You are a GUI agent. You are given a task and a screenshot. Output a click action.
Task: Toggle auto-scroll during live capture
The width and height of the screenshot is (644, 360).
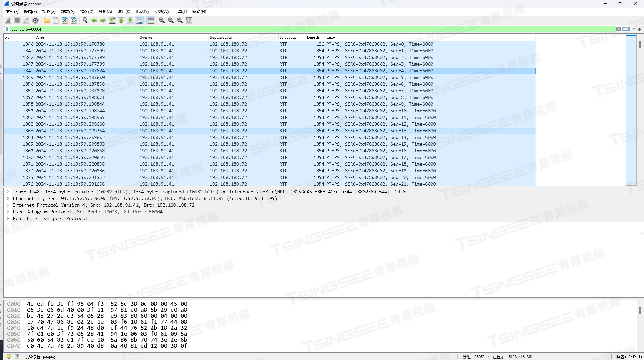point(139,20)
